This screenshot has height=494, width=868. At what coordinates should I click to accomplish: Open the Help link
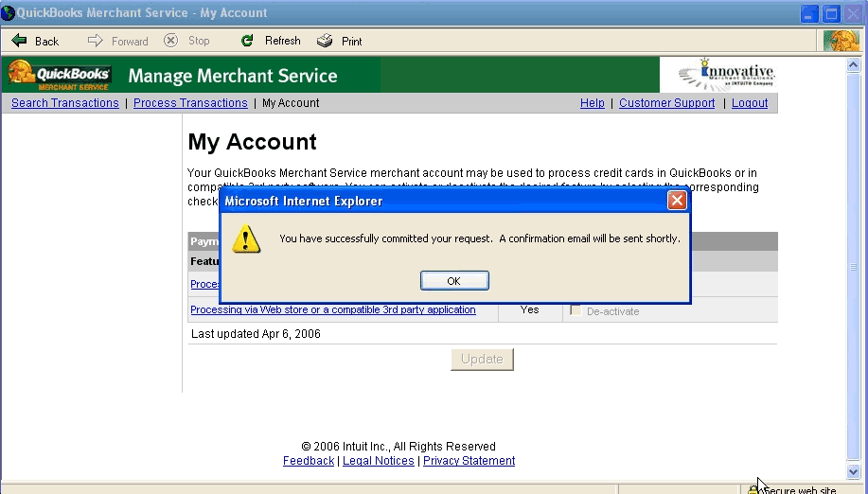(592, 103)
